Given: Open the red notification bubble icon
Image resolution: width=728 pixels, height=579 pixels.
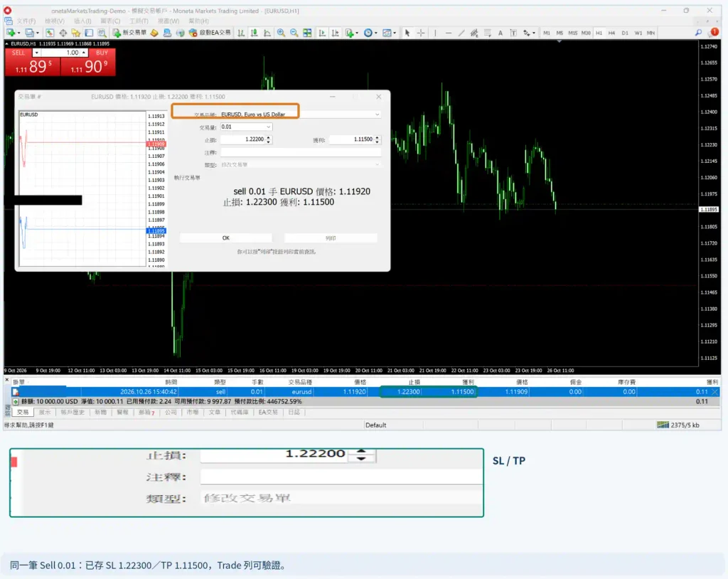Looking at the screenshot, I should click(714, 32).
